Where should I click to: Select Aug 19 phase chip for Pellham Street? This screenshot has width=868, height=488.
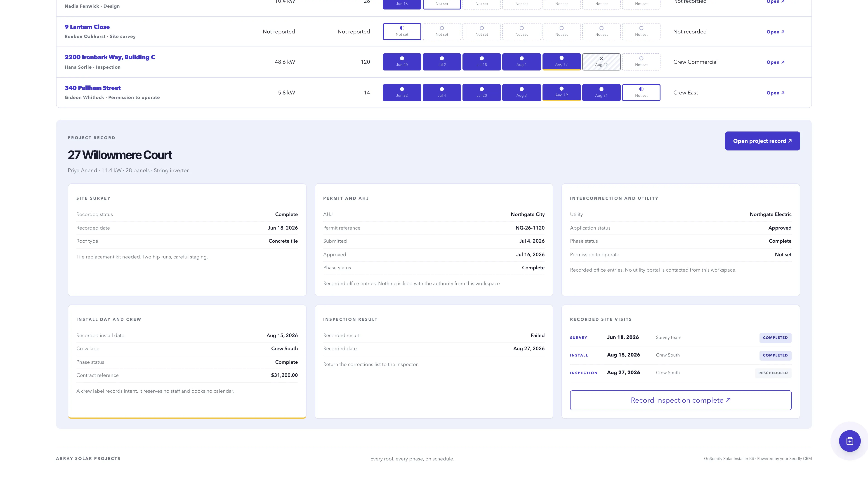click(561, 93)
